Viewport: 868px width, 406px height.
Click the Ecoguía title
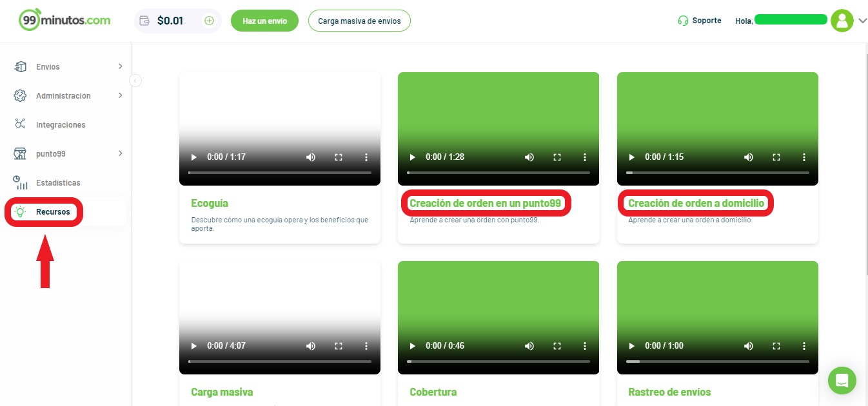pos(210,203)
